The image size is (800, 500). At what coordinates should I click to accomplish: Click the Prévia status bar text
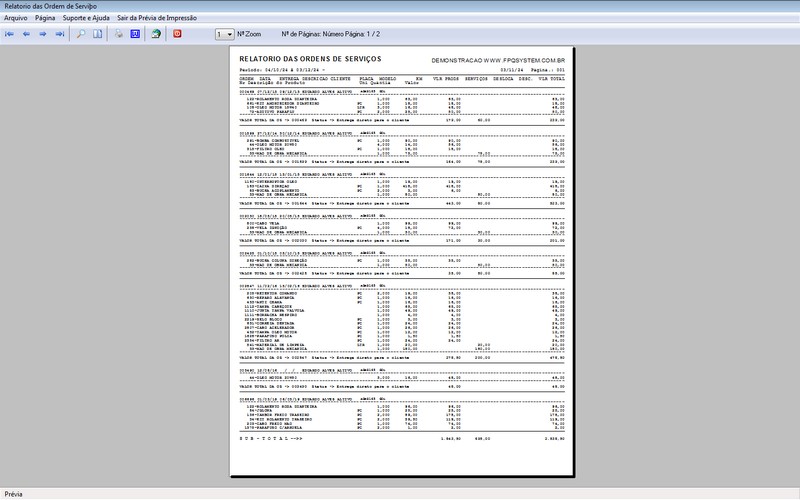13,494
